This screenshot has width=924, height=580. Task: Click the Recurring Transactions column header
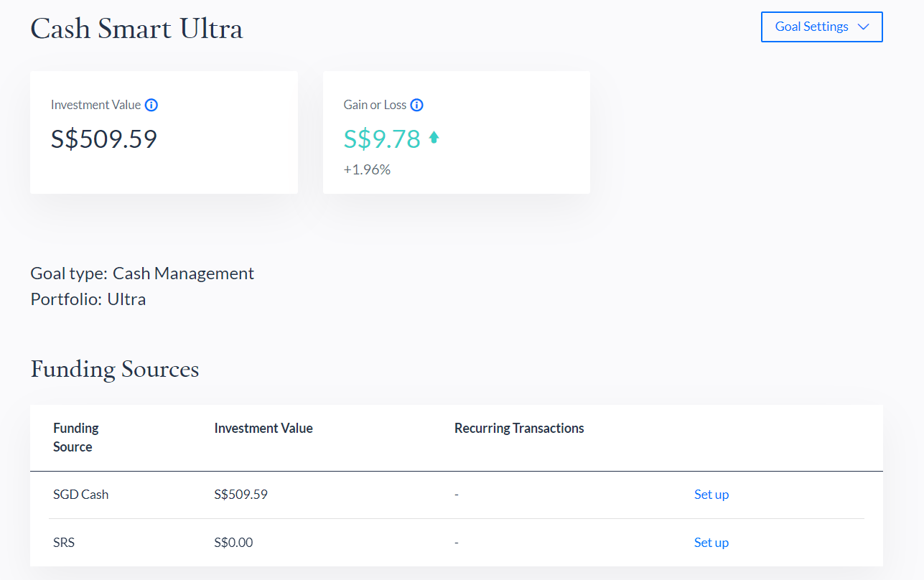tap(519, 429)
